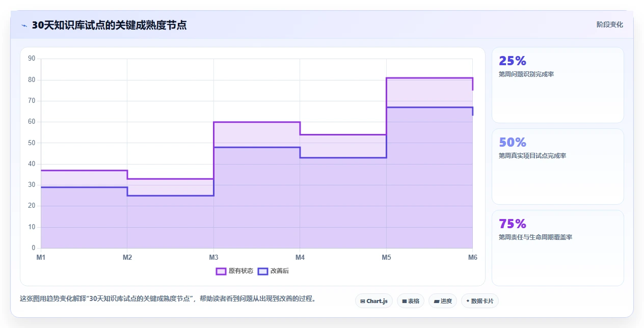
Task: Toggle the 原有状态 legend item
Action: 234,271
